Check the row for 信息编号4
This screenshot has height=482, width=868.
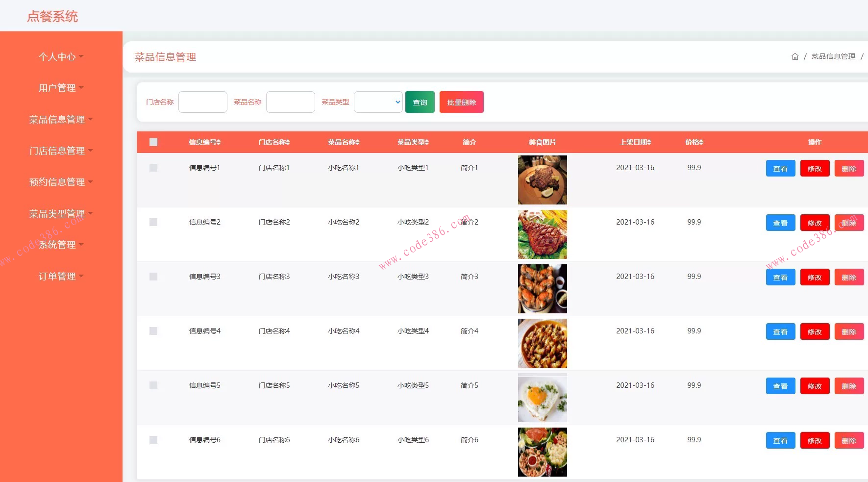tap(153, 331)
